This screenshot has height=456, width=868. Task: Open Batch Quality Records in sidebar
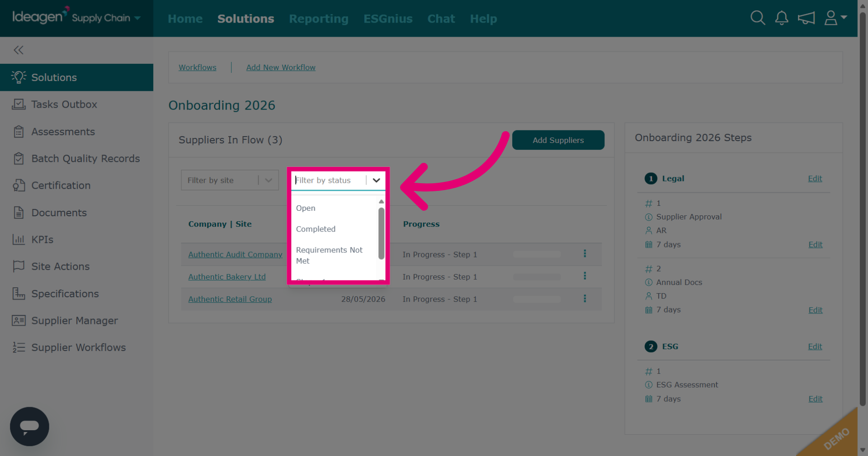coord(76,158)
